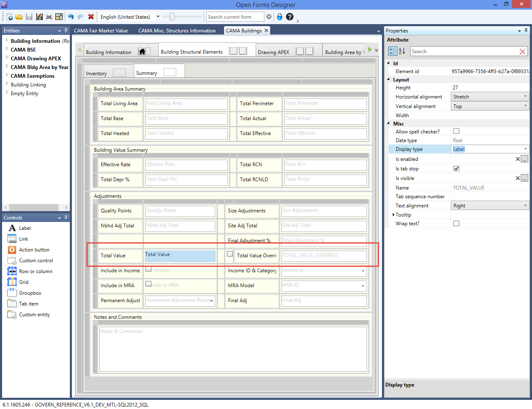Viewport: 532px width, 409px height.
Task: Sort properties alphabetically with A-Z icon
Action: click(402, 51)
